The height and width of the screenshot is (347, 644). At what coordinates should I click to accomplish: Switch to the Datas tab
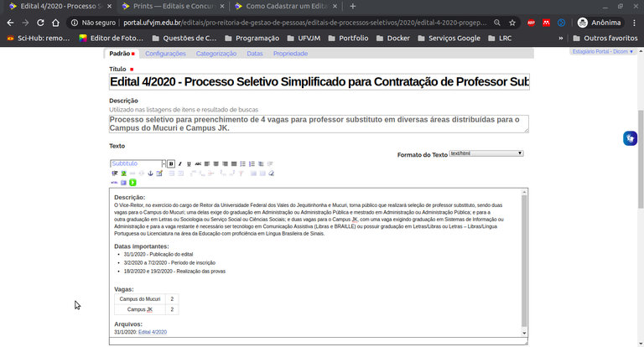tap(255, 54)
